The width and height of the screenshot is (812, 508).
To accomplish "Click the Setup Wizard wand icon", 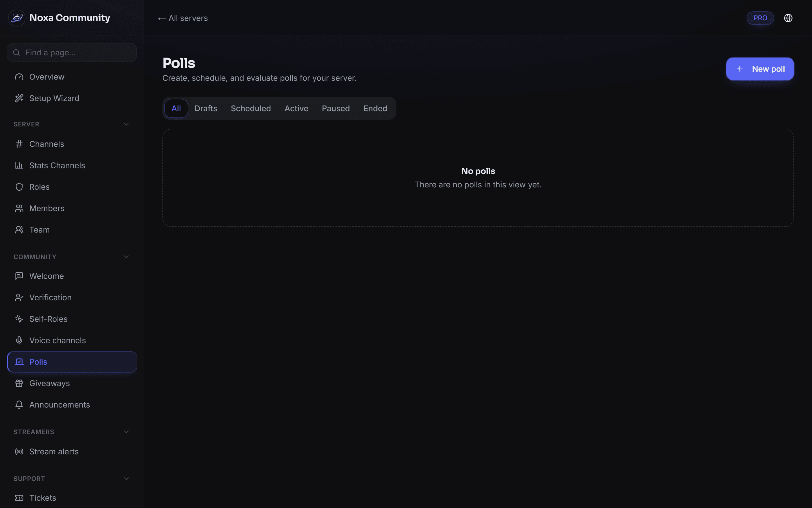I will click(x=19, y=98).
